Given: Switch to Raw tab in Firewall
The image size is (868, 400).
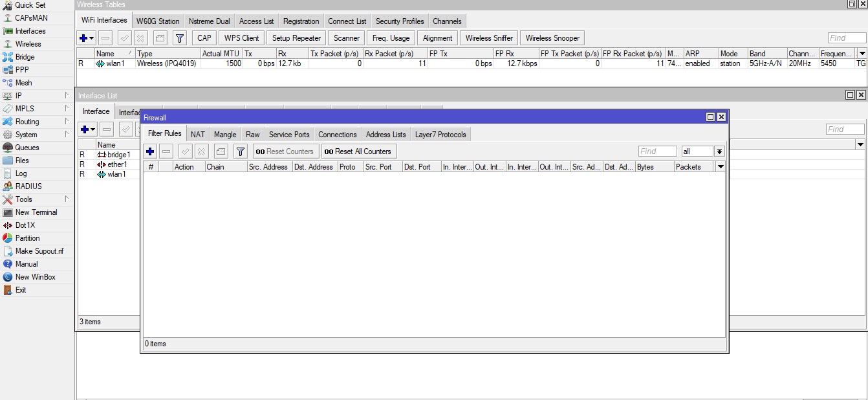Looking at the screenshot, I should (x=252, y=135).
